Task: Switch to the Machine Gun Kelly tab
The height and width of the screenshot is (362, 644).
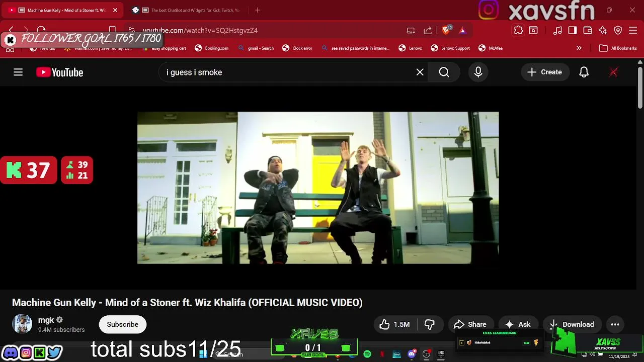Action: [63, 10]
